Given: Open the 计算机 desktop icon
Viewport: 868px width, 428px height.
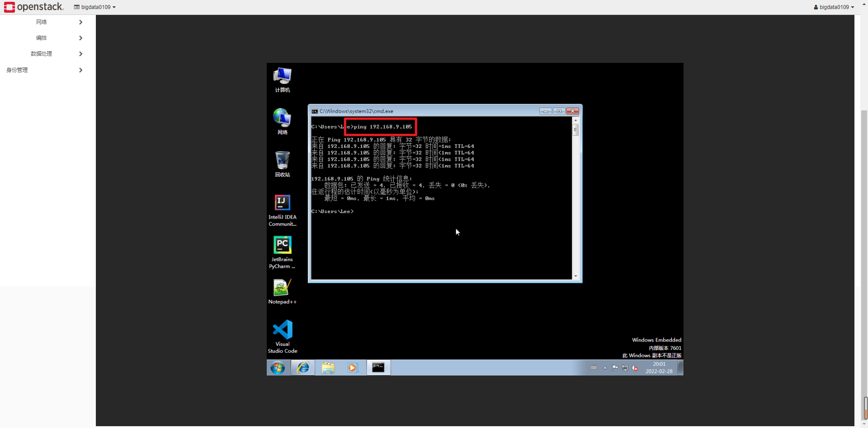Looking at the screenshot, I should 283,80.
